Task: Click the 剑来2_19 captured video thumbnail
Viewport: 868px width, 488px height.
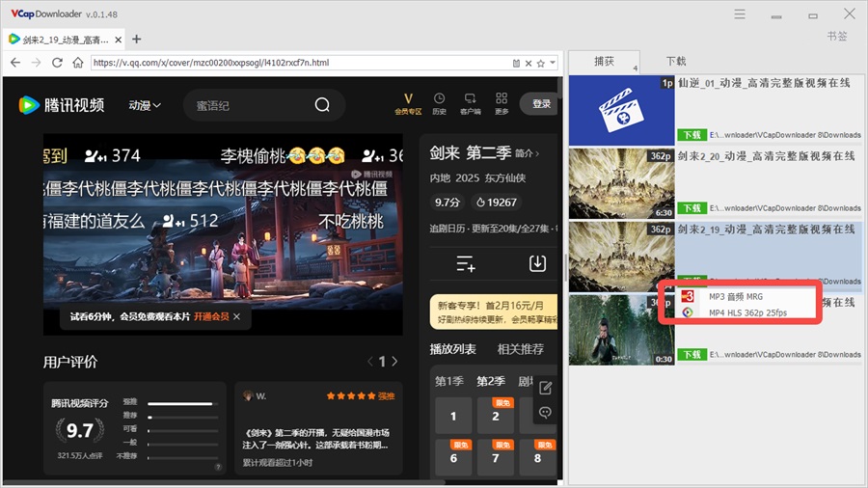Action: [622, 257]
